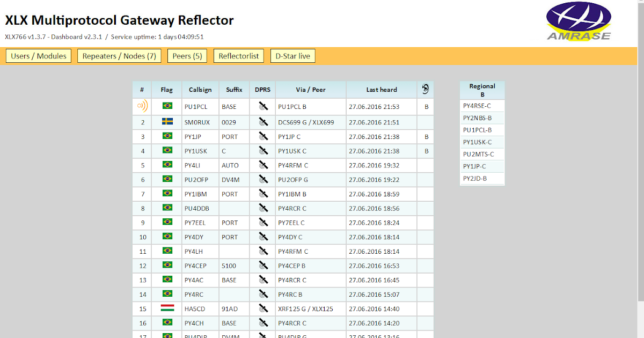Select the DPRS satellite icon on SM0RUX row
This screenshot has width=644, height=338.
point(262,122)
